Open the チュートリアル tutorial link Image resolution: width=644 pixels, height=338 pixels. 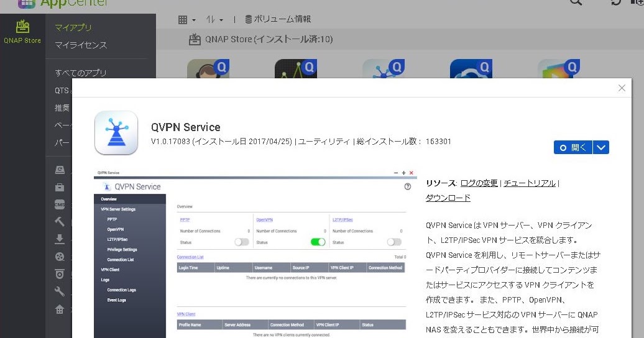(x=530, y=183)
